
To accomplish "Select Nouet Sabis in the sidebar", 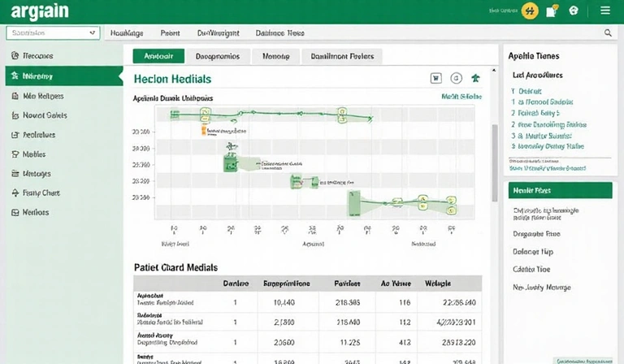I will point(64,115).
